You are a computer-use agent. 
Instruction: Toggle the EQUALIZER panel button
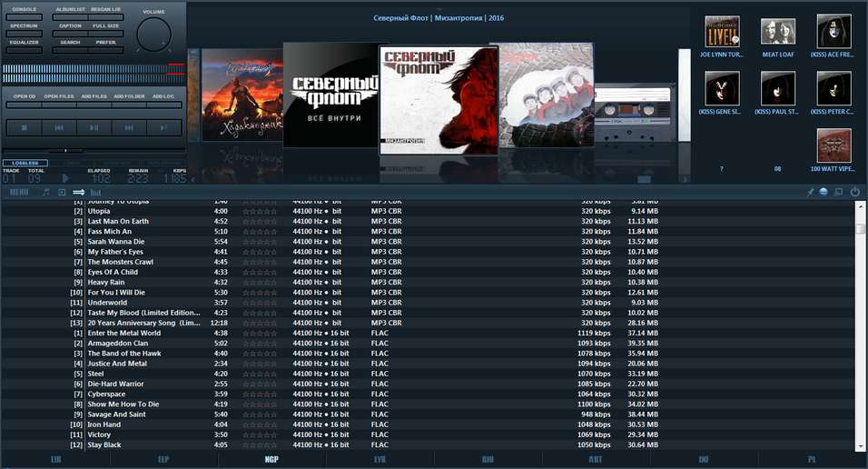pos(24,50)
